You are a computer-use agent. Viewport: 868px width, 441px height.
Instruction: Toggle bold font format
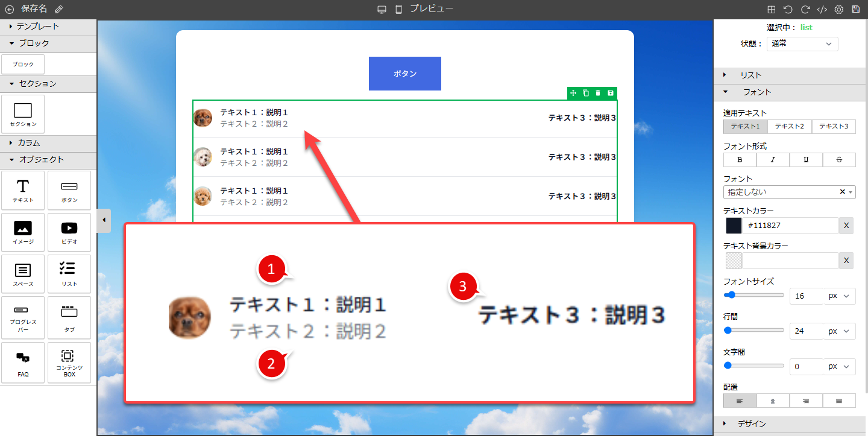pyautogui.click(x=740, y=160)
